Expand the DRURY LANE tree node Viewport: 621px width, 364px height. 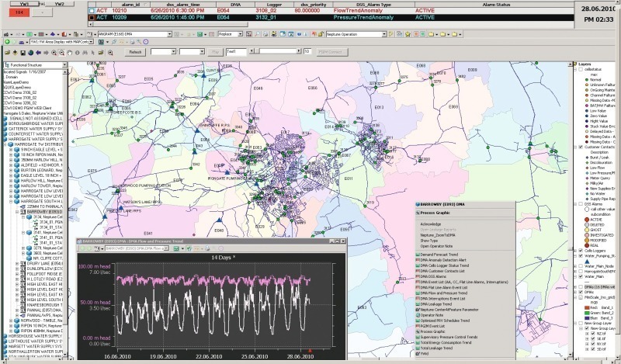click(x=17, y=263)
